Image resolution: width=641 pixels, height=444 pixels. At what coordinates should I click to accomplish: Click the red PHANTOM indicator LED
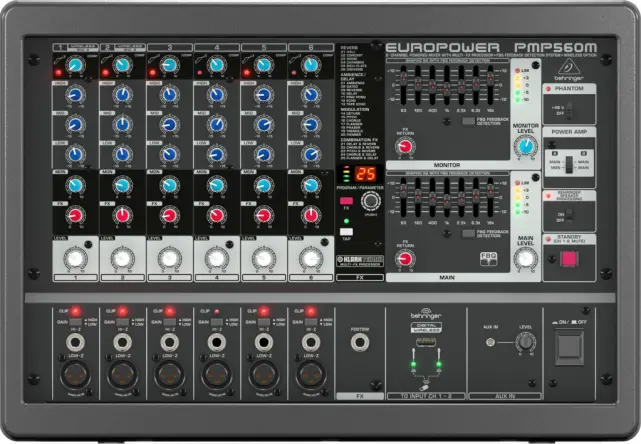pos(548,88)
